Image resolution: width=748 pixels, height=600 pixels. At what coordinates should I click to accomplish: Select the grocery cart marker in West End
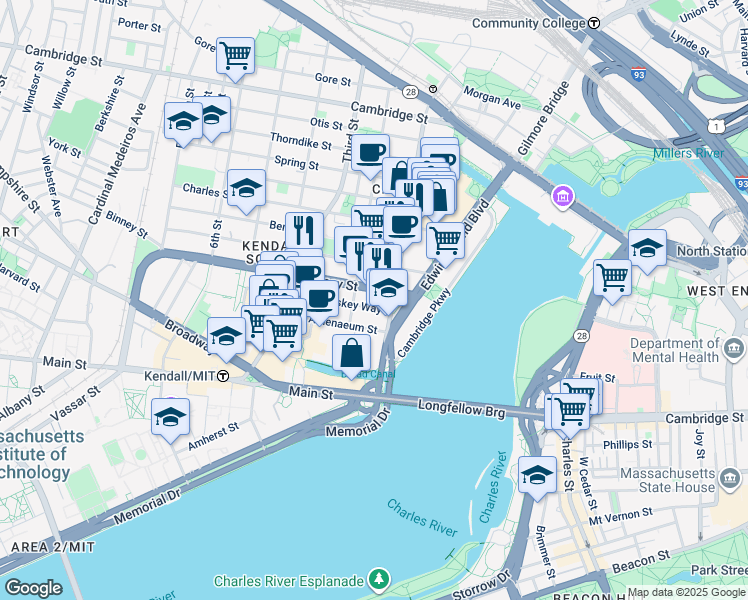[x=613, y=279]
